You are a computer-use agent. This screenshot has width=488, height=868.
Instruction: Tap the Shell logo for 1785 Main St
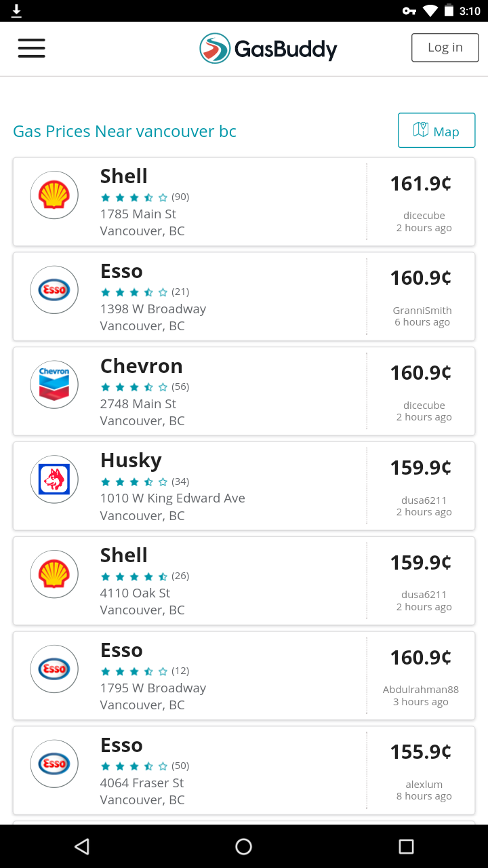(54, 195)
